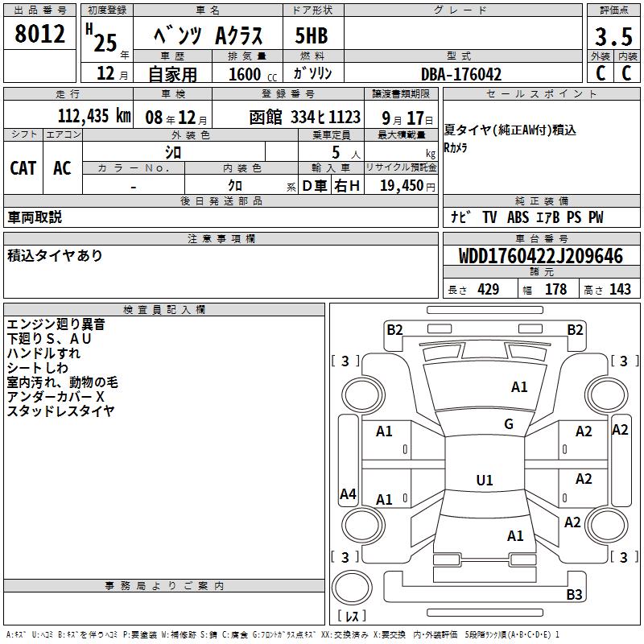This screenshot has width=644, height=644.
Task: Select the displacement value 1600 cc
Action: [x=253, y=75]
